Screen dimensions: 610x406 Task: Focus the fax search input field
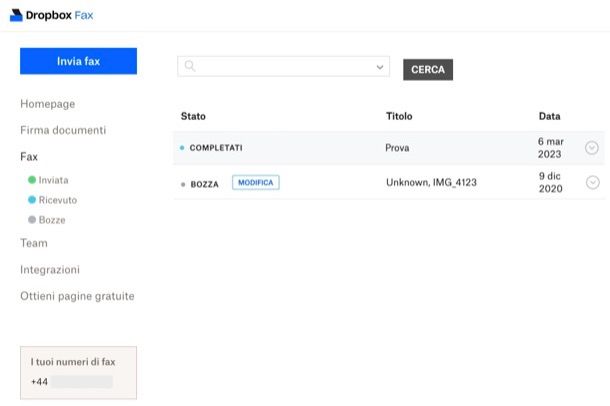[x=284, y=66]
